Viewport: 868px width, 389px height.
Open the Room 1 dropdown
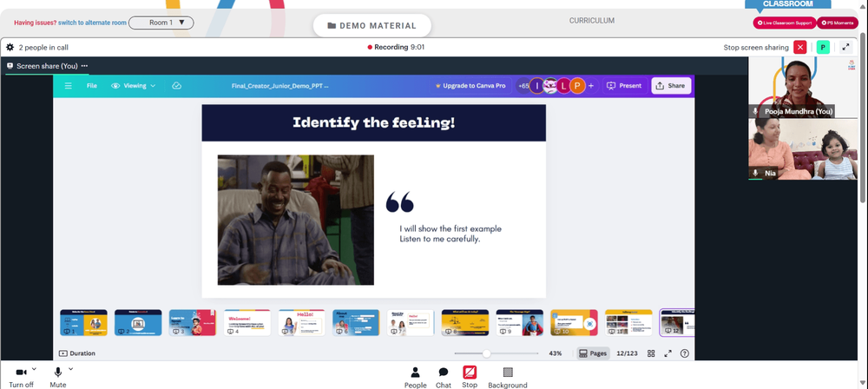pyautogui.click(x=161, y=23)
